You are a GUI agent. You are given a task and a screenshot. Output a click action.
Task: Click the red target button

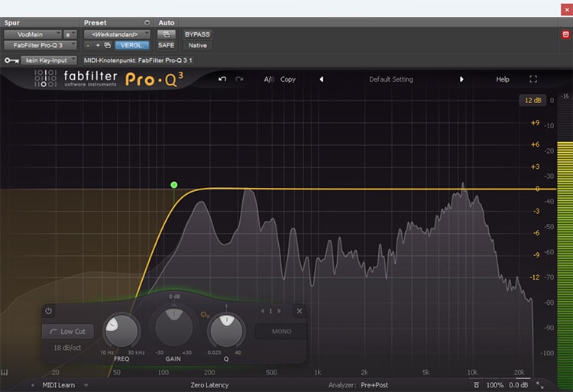tap(565, 34)
